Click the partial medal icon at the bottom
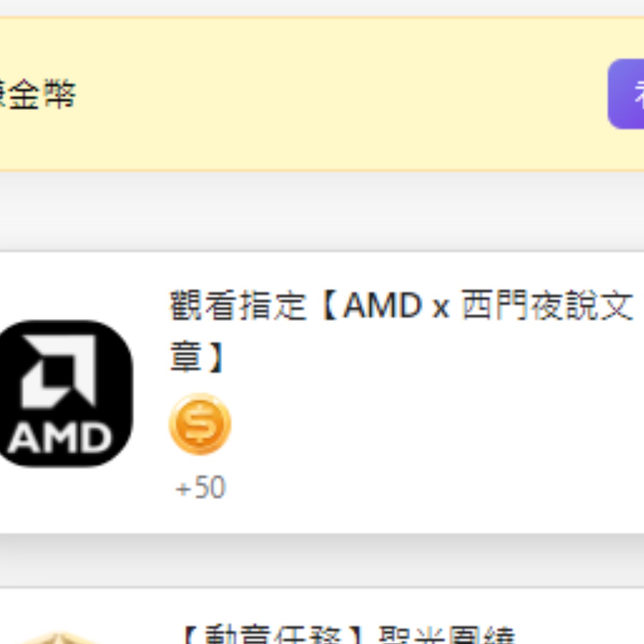644x644 pixels. pyautogui.click(x=59, y=639)
